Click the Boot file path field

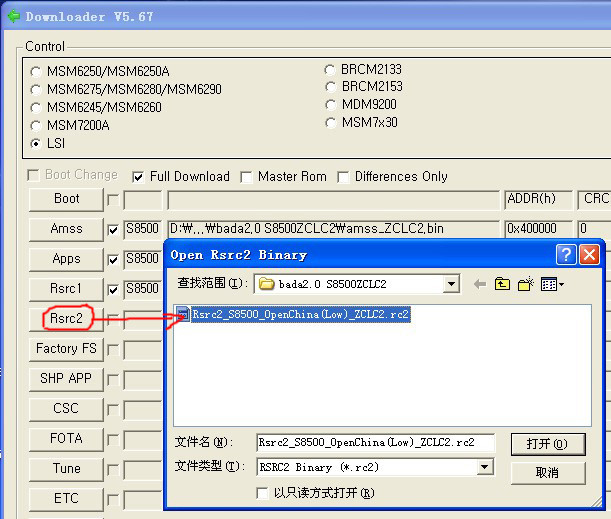click(x=334, y=199)
